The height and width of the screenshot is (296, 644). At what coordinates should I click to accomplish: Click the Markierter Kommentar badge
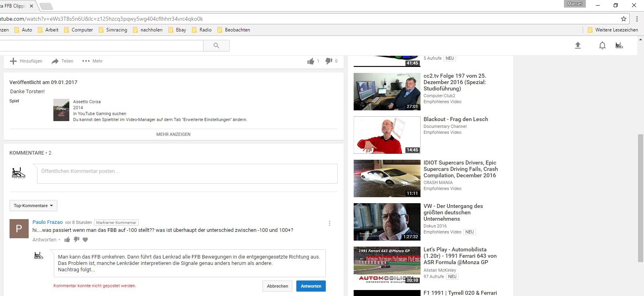(116, 222)
